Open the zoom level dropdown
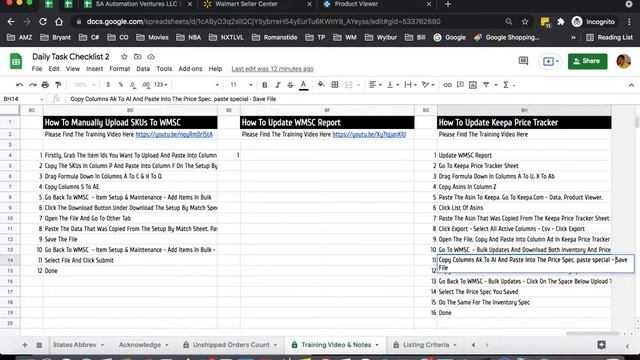The height and width of the screenshot is (360, 640). click(84, 85)
